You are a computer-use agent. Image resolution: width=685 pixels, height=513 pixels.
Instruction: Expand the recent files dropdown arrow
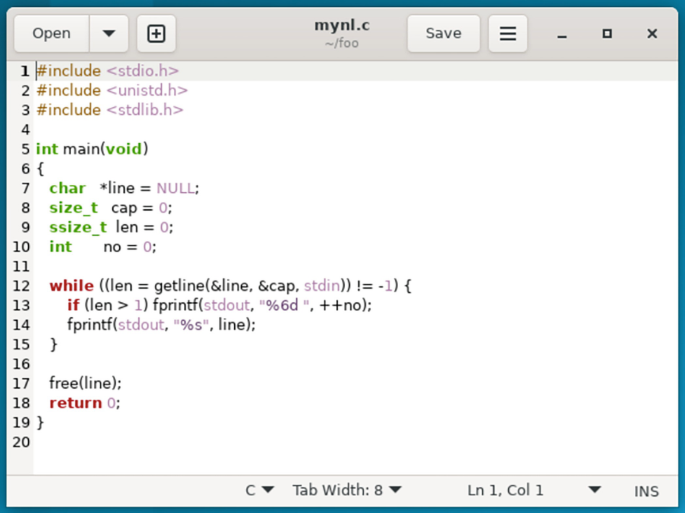pyautogui.click(x=109, y=34)
